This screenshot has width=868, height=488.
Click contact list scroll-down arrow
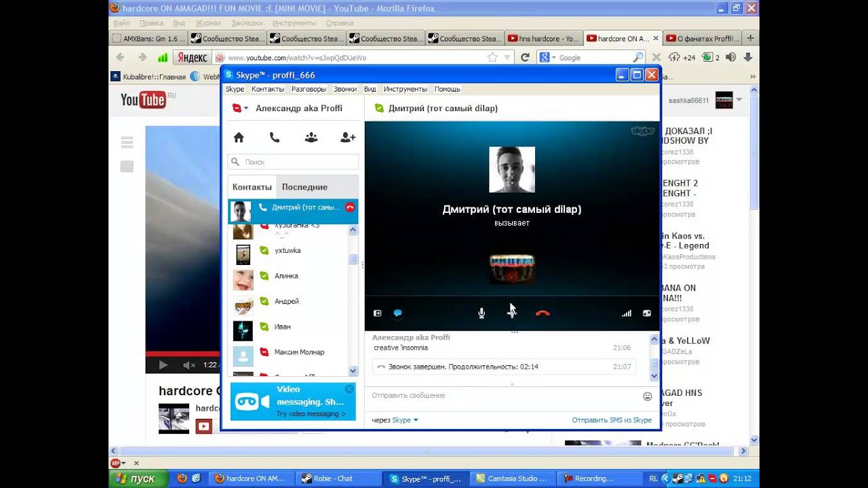353,371
